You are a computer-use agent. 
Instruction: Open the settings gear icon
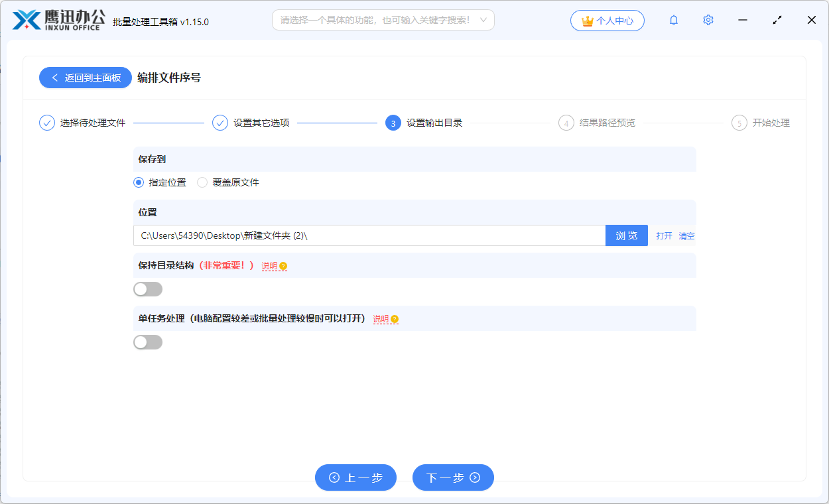pos(708,20)
